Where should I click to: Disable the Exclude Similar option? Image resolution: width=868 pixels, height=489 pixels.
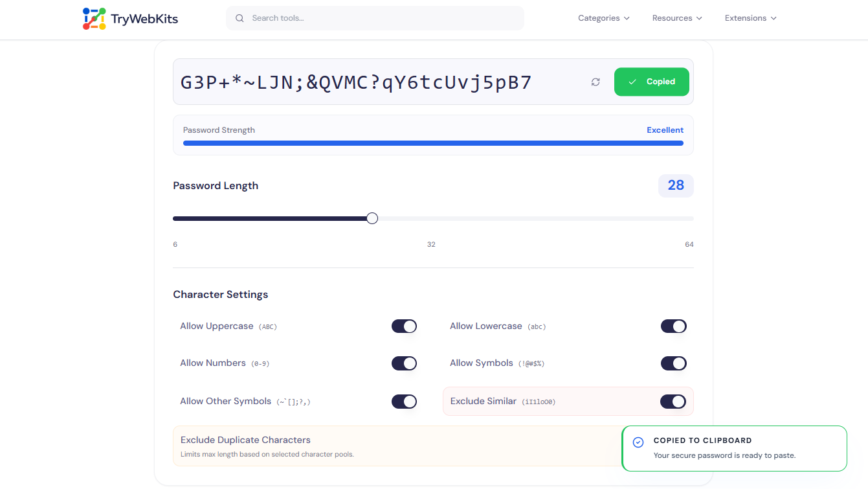click(673, 401)
